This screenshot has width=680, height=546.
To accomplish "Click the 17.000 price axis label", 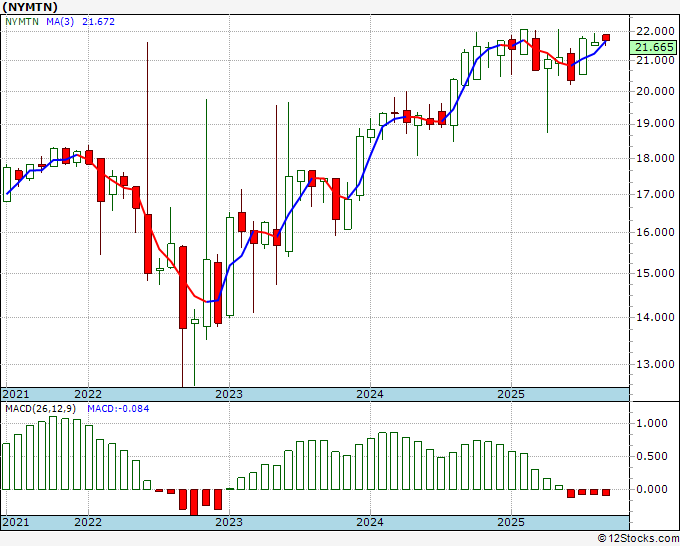I will (655, 194).
